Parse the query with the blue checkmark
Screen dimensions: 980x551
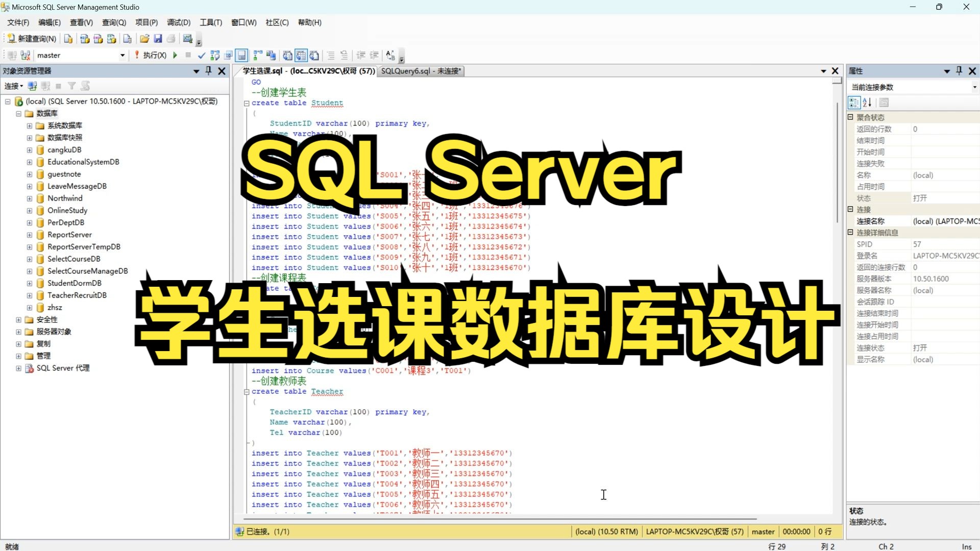point(202,55)
